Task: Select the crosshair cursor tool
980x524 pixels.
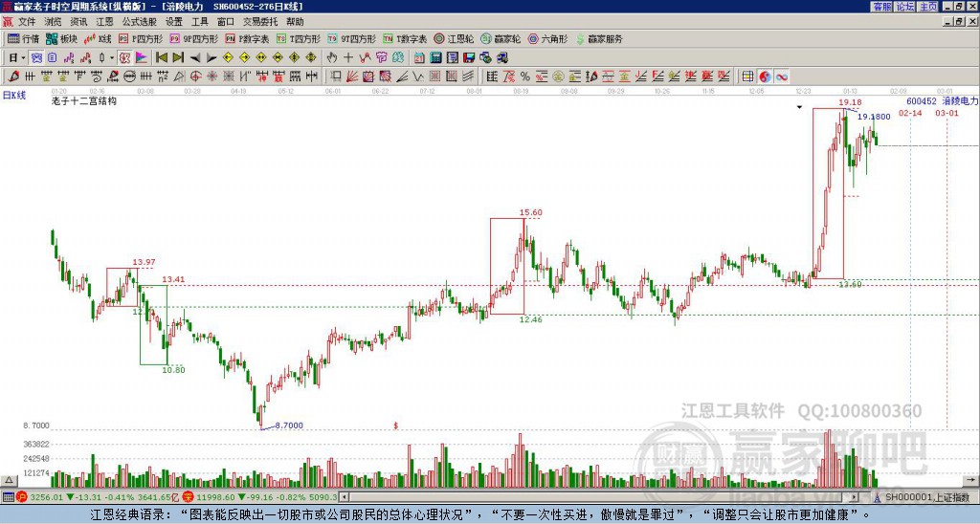Action: point(348,58)
